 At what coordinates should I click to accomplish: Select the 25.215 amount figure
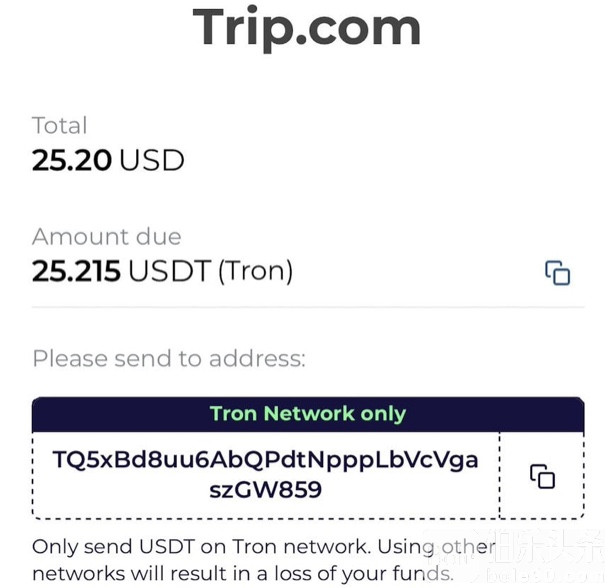(x=77, y=271)
